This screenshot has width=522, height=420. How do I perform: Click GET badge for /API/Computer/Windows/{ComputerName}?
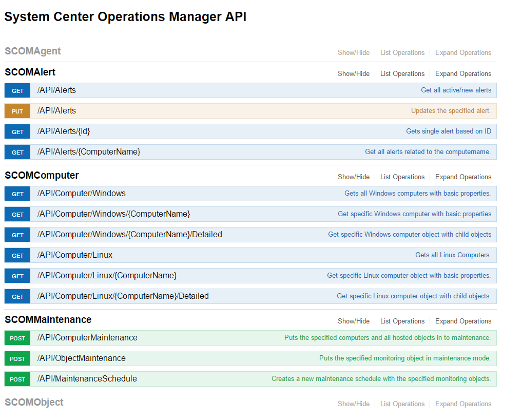17,215
